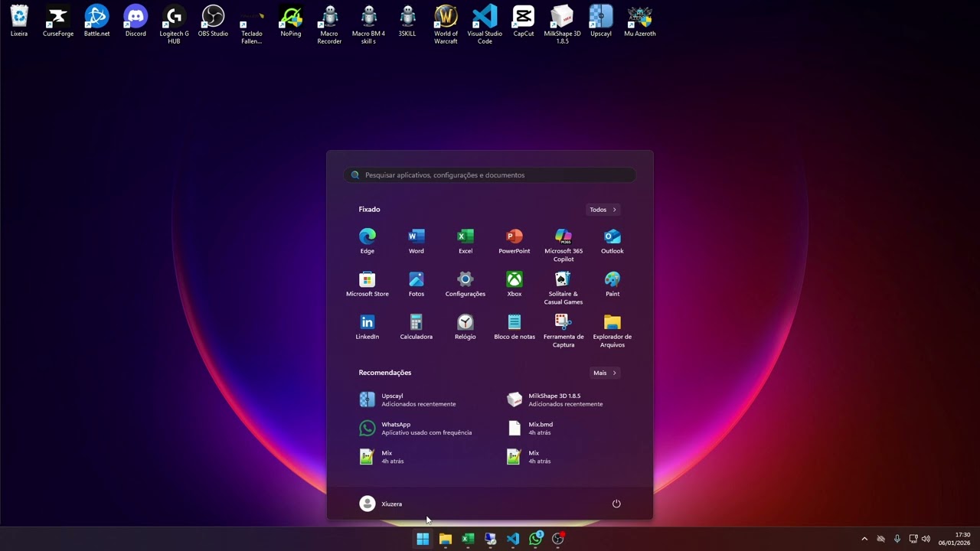Open the taskbar clock and date
Viewport: 980px width, 551px height.
[x=955, y=539]
